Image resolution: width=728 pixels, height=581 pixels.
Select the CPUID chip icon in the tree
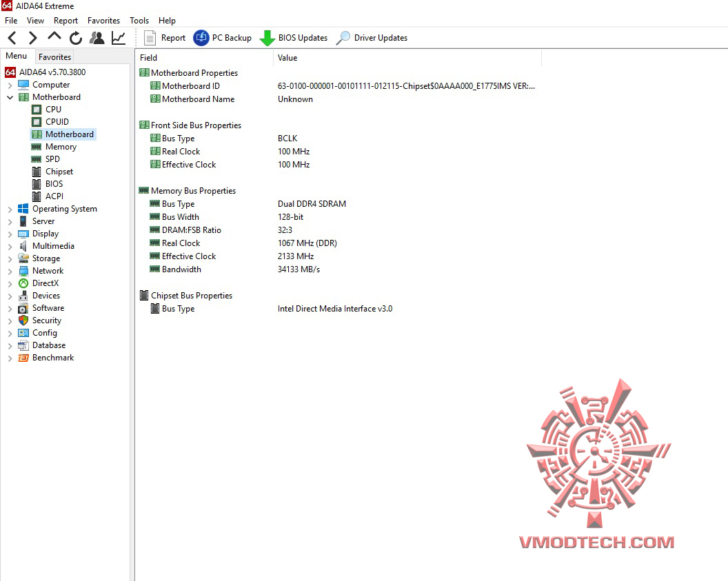[37, 122]
